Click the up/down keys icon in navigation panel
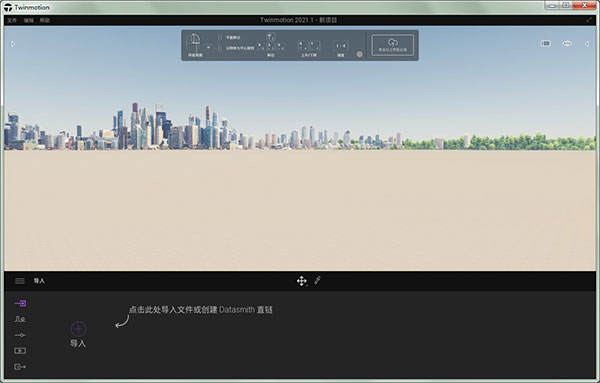 [308, 46]
